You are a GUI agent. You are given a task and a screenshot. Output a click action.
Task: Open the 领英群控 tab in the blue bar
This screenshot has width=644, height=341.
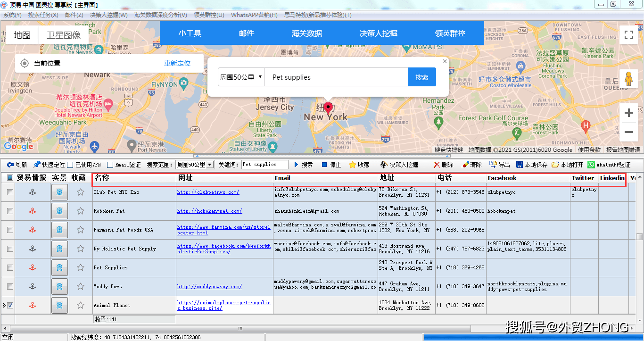[450, 33]
